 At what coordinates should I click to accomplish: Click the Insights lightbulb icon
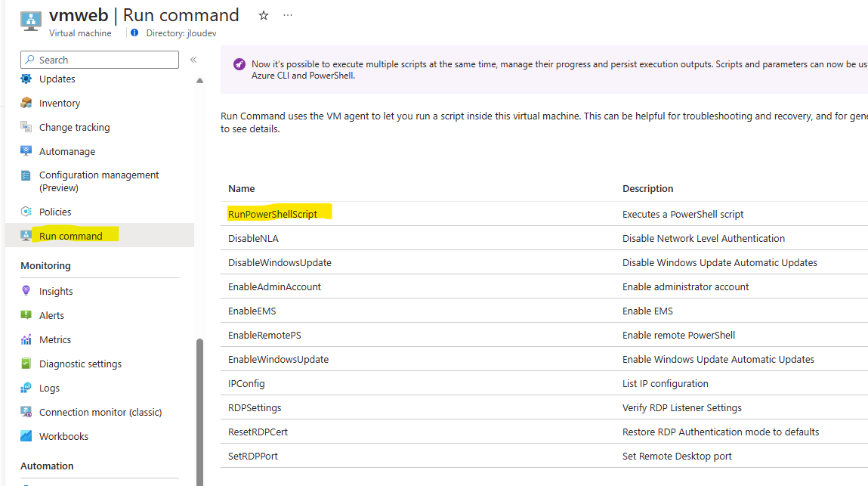(26, 291)
